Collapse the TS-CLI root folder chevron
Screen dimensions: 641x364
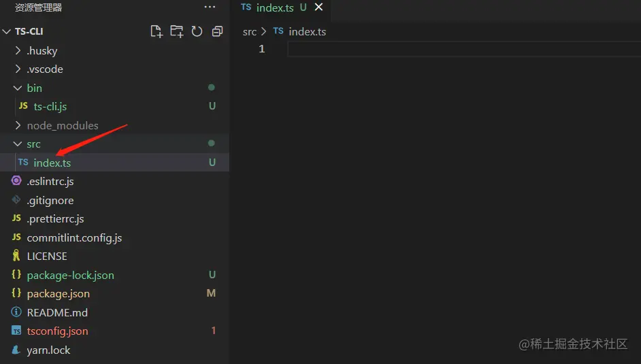point(7,31)
